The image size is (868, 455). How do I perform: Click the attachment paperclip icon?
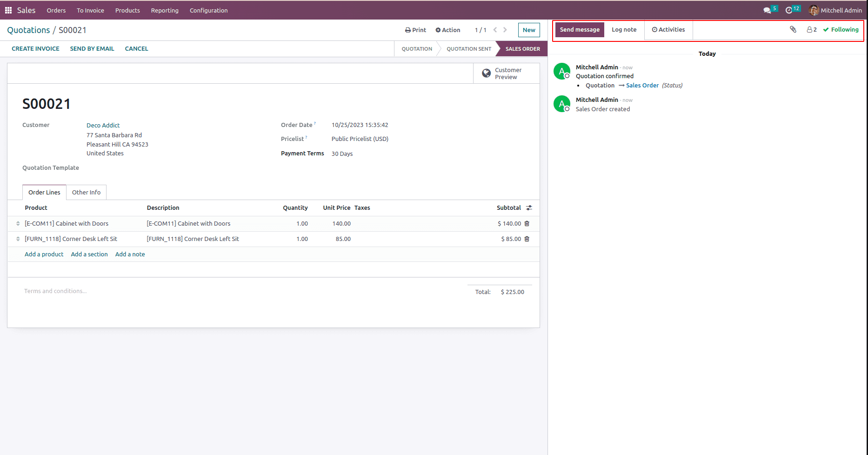pos(793,30)
